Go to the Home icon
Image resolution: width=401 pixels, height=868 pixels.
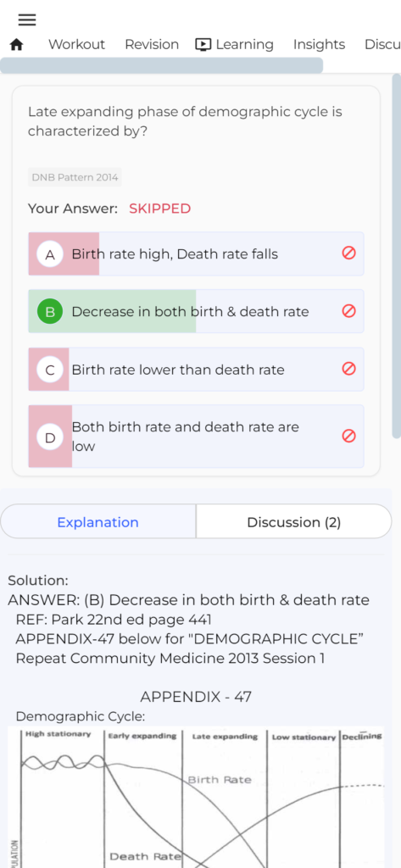[17, 45]
